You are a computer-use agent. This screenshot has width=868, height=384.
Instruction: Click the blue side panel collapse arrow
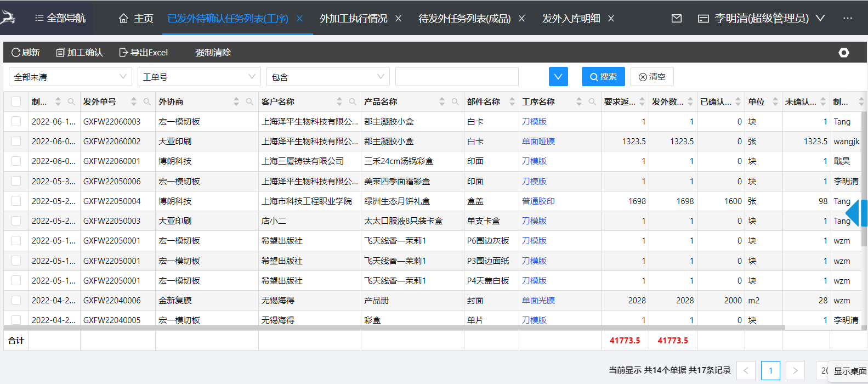coord(853,213)
